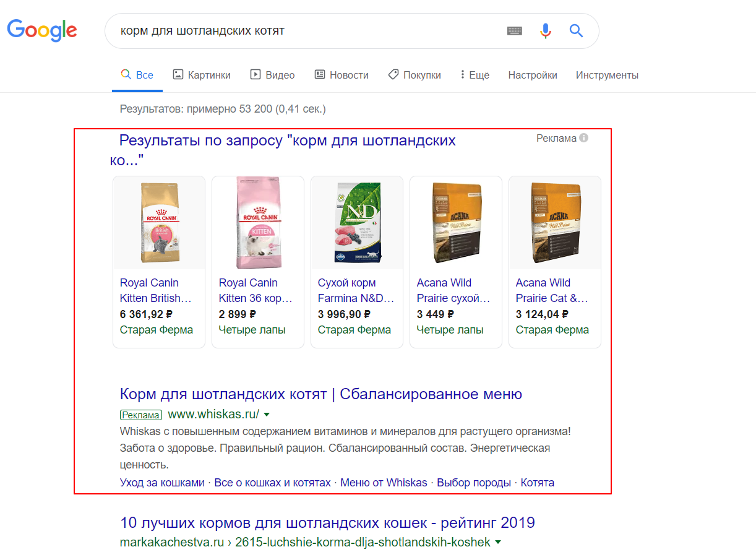Click the www.whiskas.ru/ URL

tap(213, 415)
